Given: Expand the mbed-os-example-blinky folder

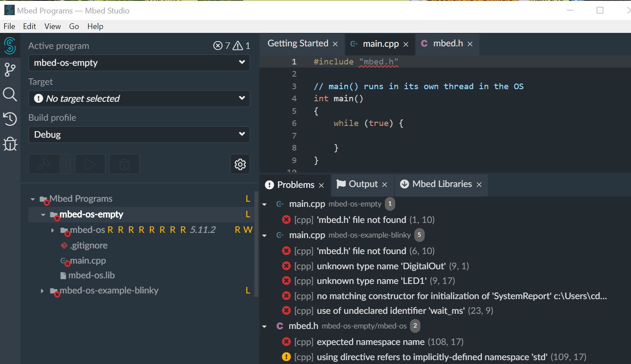Looking at the screenshot, I should point(42,291).
